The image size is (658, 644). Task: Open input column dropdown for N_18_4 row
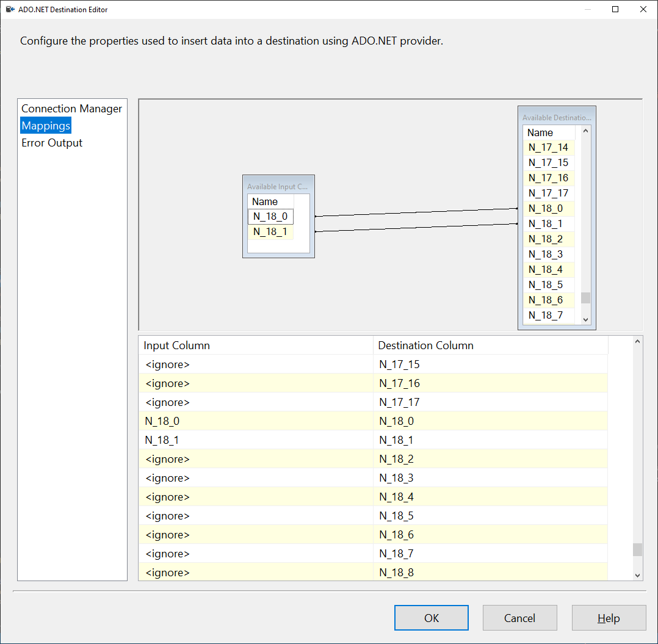256,497
